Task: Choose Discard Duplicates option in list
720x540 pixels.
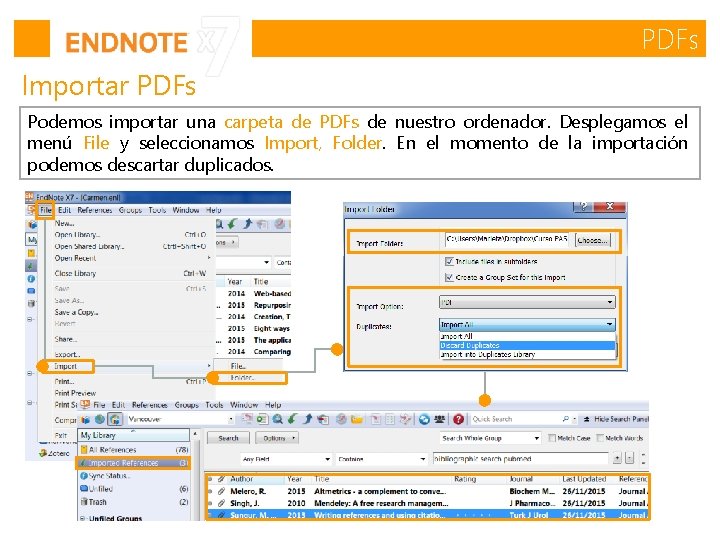Action: (527, 345)
